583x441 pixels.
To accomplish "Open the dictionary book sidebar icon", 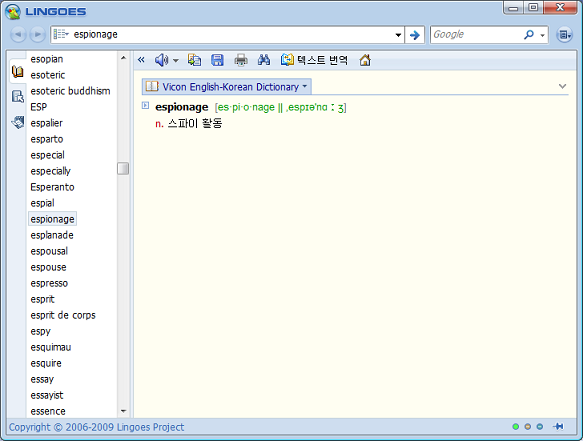I will point(17,71).
